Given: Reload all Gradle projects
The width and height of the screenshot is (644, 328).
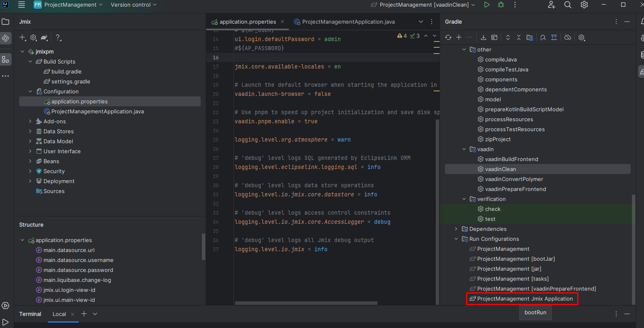Looking at the screenshot, I should 448,37.
